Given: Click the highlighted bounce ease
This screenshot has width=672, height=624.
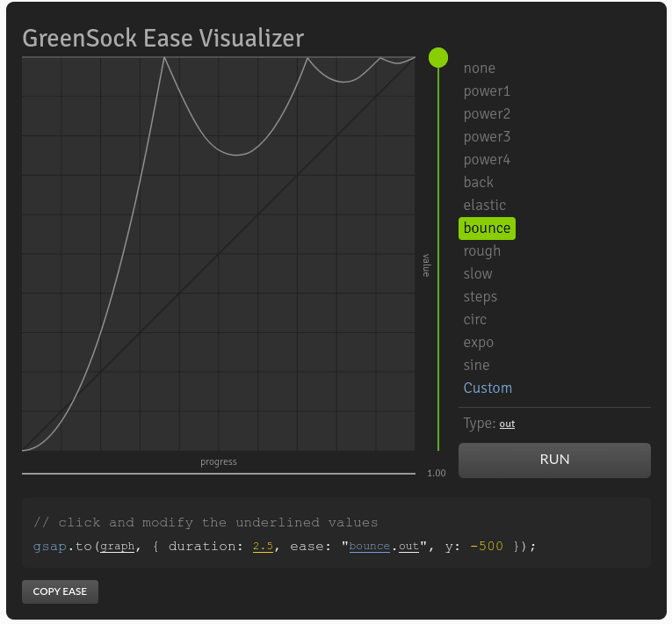Looking at the screenshot, I should 487,229.
